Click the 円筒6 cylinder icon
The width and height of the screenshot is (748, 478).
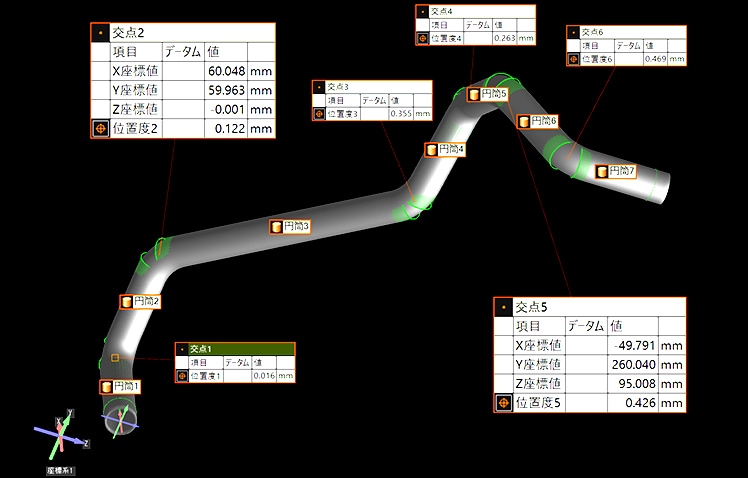click(524, 121)
